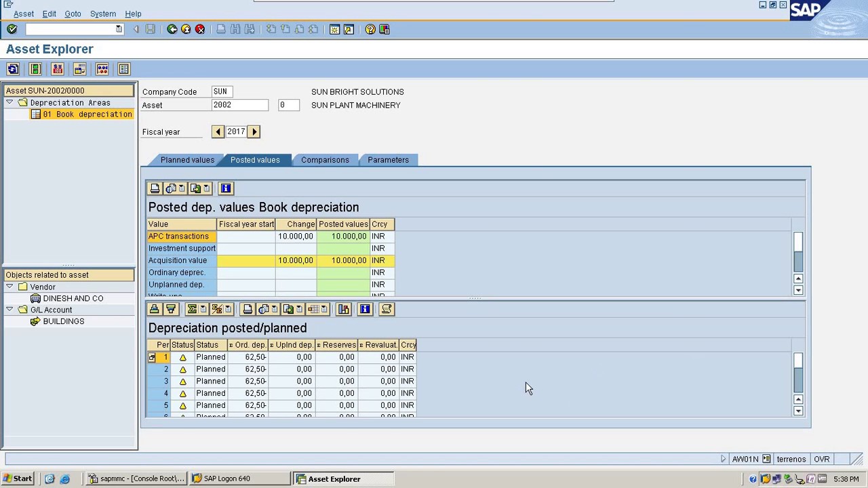
Task: Open the dropdown arrow beside the Subtotals icon
Action: coord(228,309)
